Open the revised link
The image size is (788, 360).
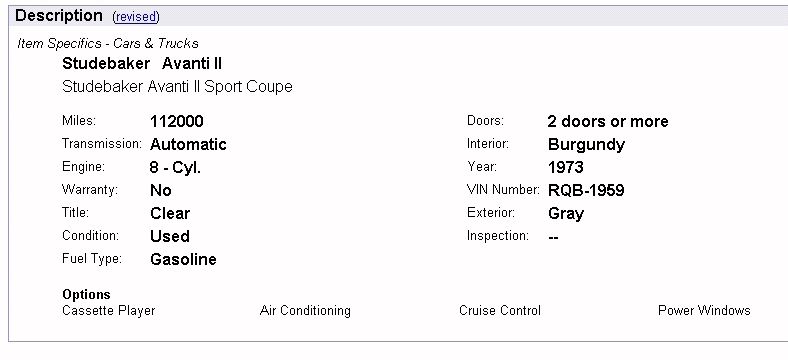click(136, 17)
